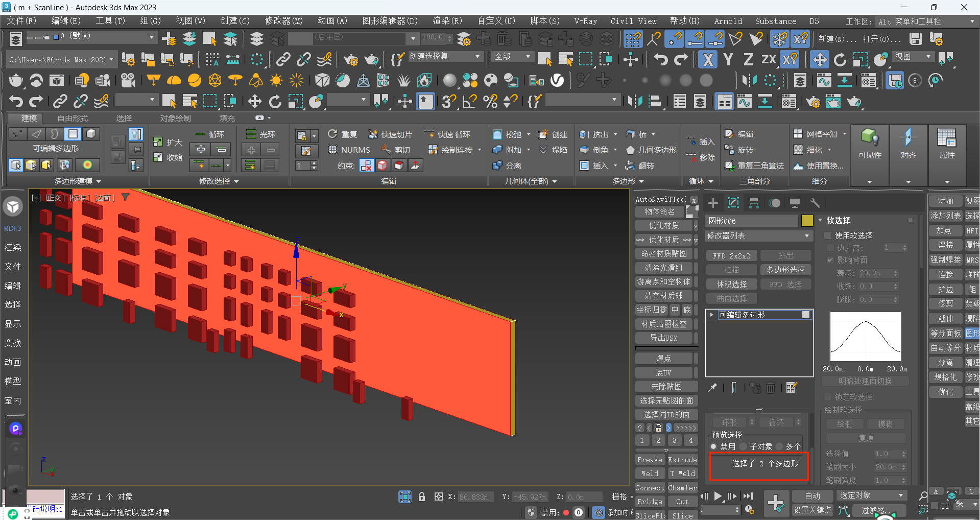The image size is (980, 520).
Task: Open the 渲染(R) menu
Action: coord(447,21)
